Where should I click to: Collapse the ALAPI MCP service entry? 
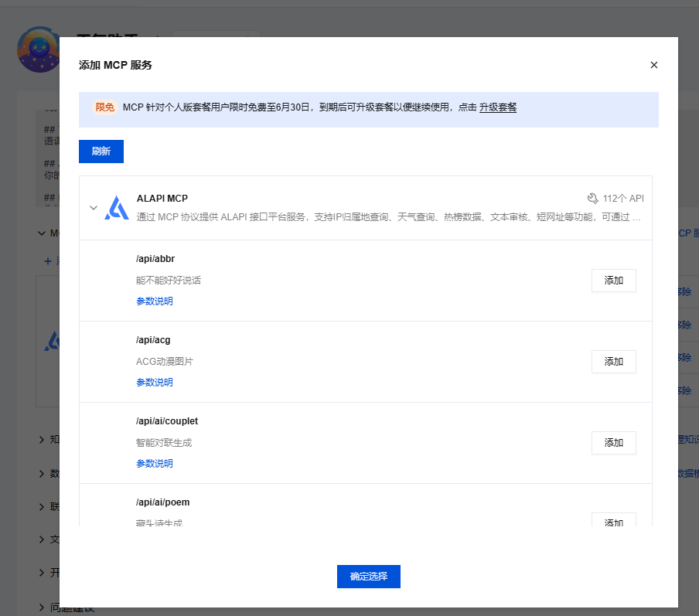tap(94, 208)
